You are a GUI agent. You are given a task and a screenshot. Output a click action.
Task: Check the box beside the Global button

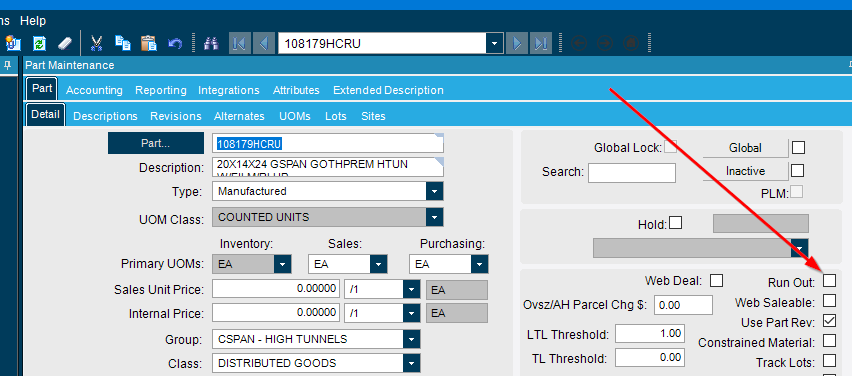click(798, 147)
